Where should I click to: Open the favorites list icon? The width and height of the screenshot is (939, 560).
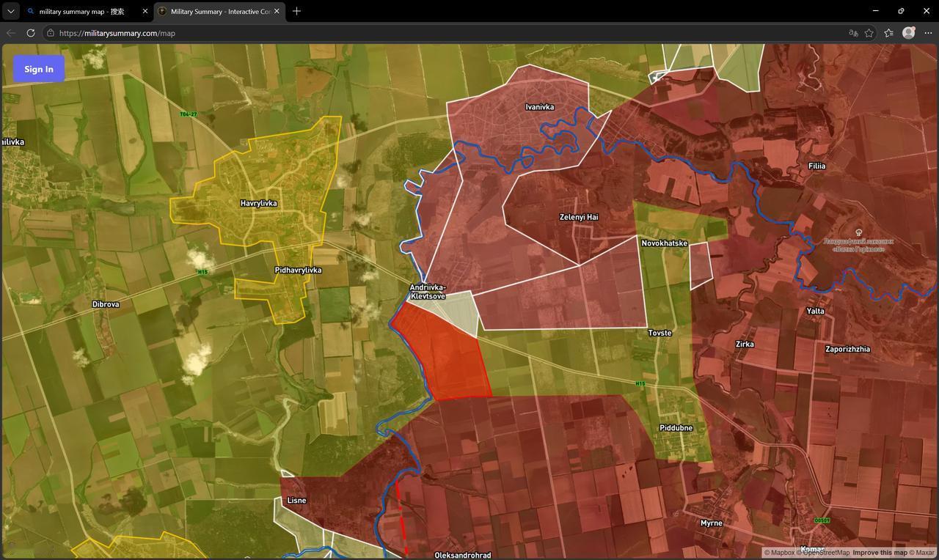889,33
